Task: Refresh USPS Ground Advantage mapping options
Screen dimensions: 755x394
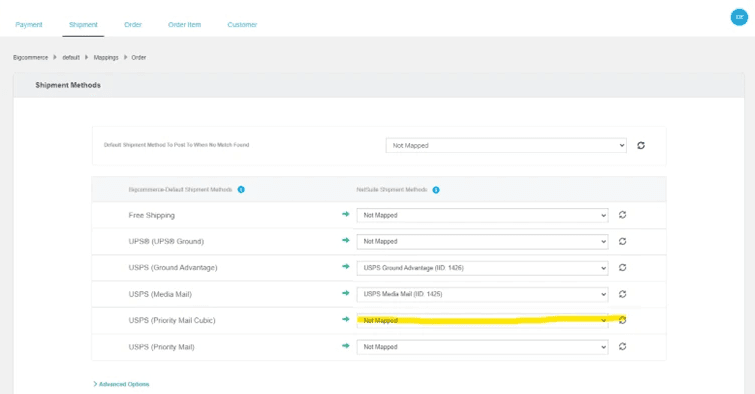Action: (623, 267)
